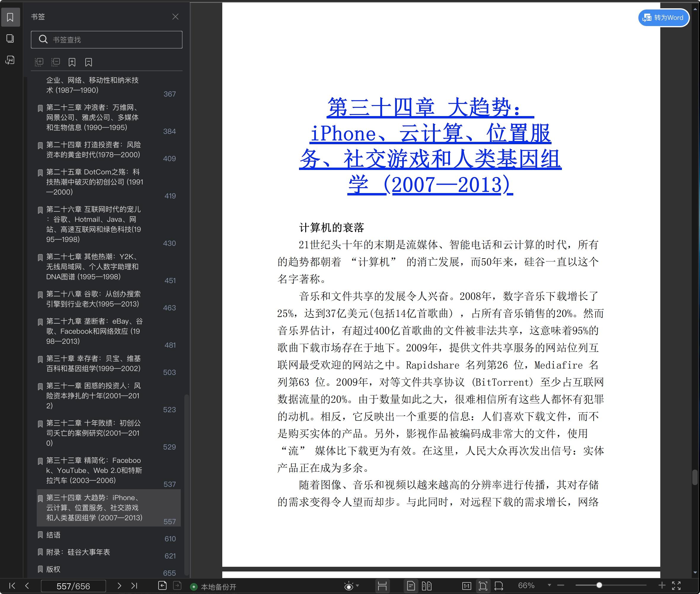Select bookmark 第二十三章 冲浪者
Screen dimensions: 700x594
108,118
